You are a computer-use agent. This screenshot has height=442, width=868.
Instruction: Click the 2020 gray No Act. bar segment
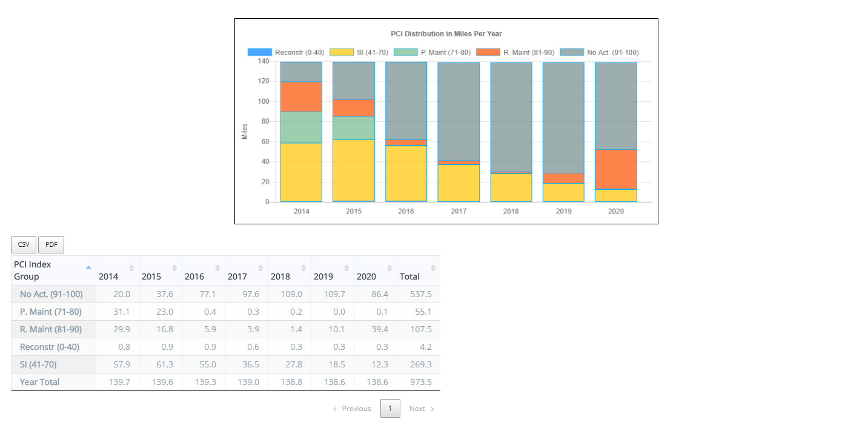click(615, 106)
